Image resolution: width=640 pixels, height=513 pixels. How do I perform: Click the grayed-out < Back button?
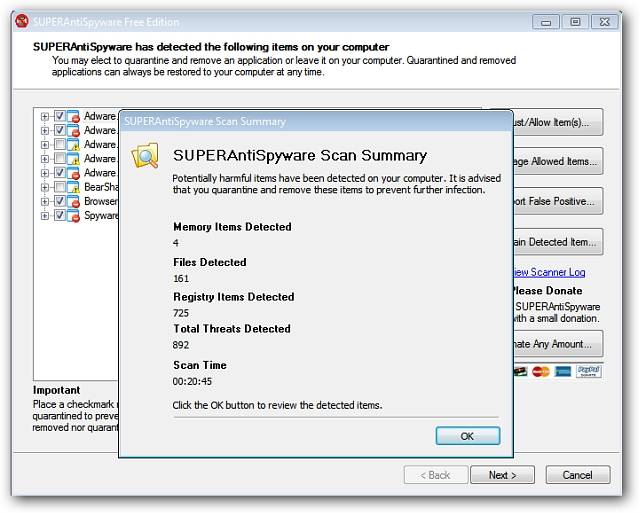coord(436,475)
